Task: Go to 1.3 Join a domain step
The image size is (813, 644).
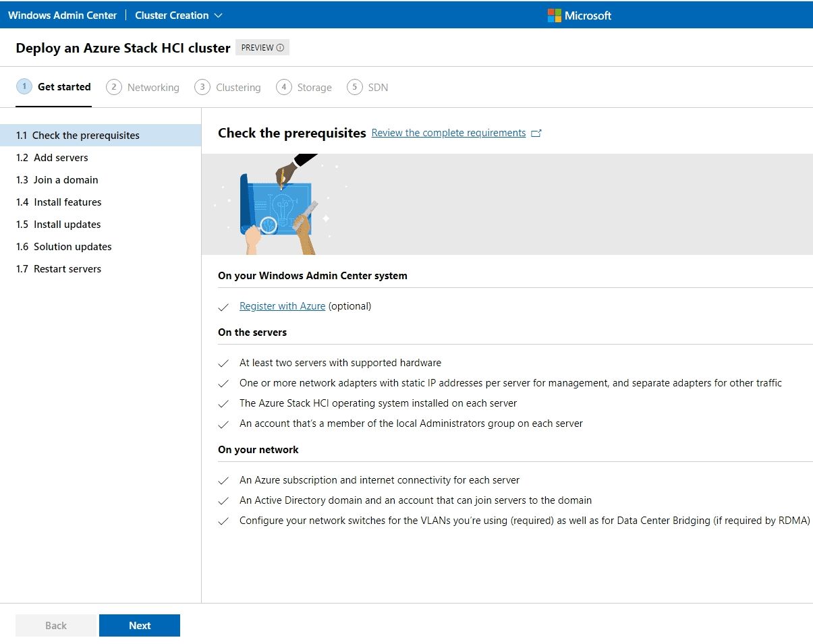Action: 101,180
